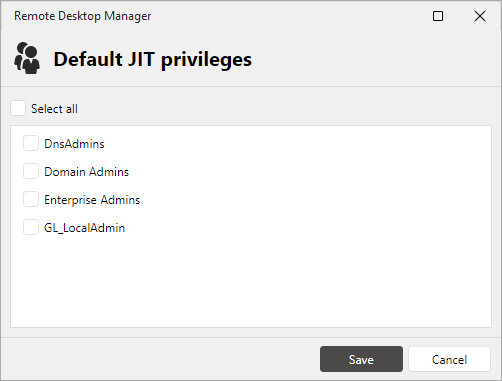This screenshot has height=381, width=502.
Task: Tick the Select all checkbox
Action: (18, 108)
